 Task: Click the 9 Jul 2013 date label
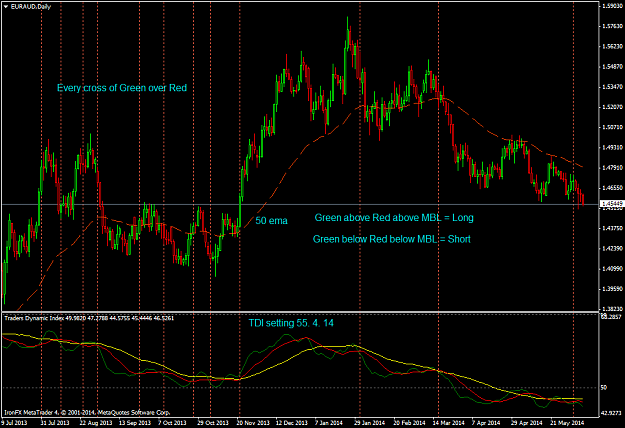click(x=14, y=422)
